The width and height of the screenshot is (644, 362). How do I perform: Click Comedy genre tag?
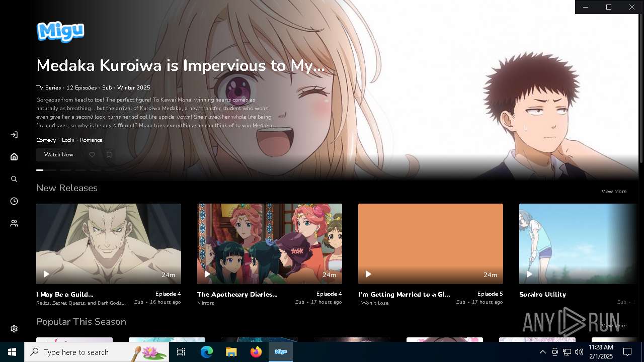[46, 140]
